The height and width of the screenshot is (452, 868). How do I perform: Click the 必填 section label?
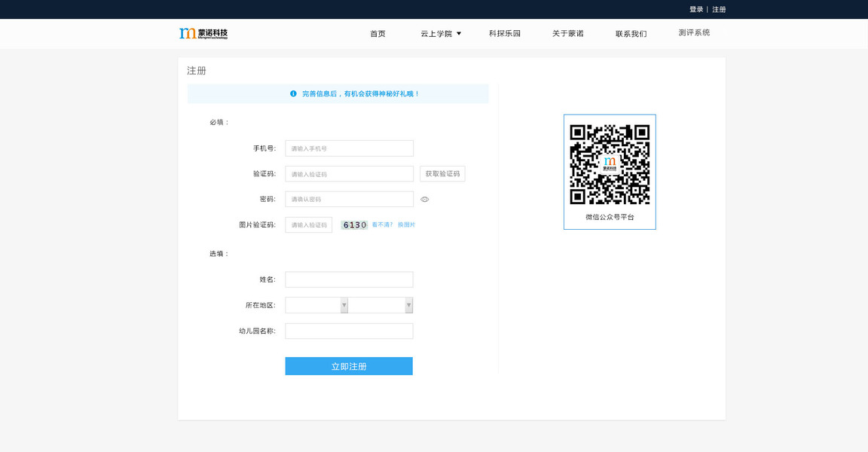click(x=219, y=122)
